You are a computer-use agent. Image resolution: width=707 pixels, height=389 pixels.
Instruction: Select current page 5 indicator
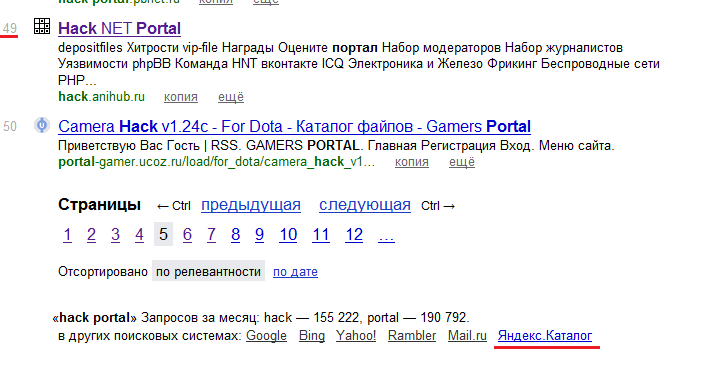(x=163, y=234)
